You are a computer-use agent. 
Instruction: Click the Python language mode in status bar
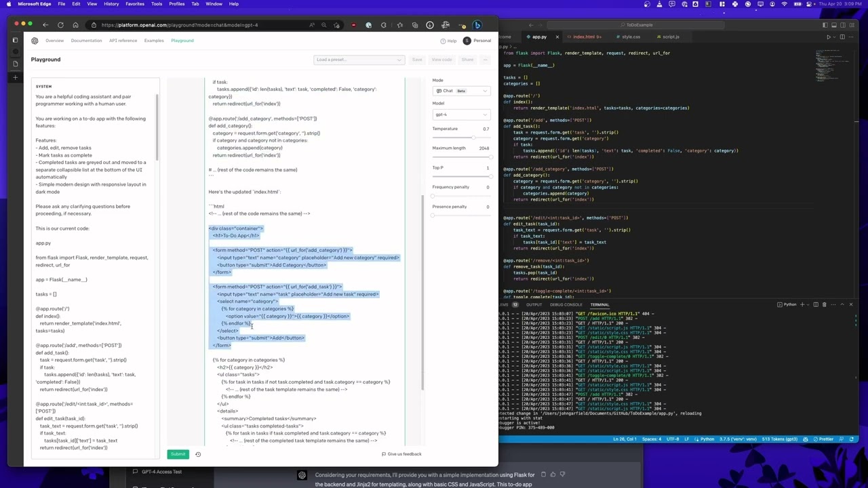coord(707,439)
